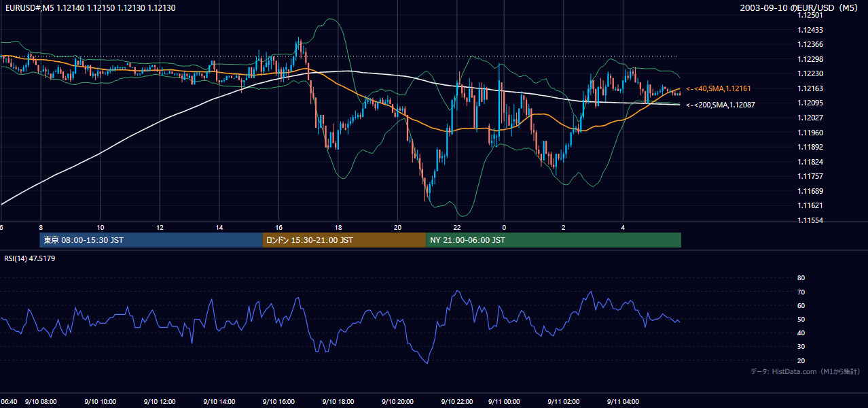The height and width of the screenshot is (408, 868).
Task: Click RSI scale value 40
Action: (x=801, y=333)
